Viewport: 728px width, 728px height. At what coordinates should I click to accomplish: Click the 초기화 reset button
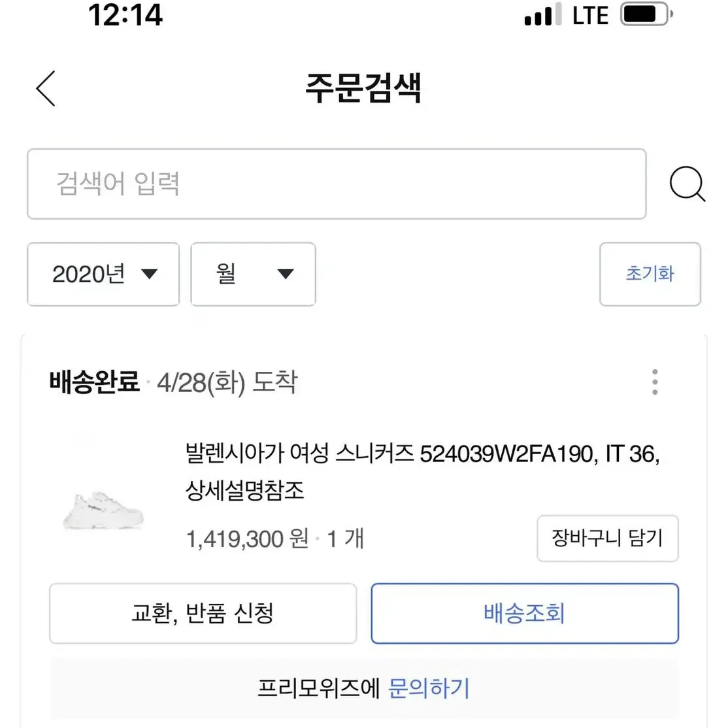[x=650, y=274]
